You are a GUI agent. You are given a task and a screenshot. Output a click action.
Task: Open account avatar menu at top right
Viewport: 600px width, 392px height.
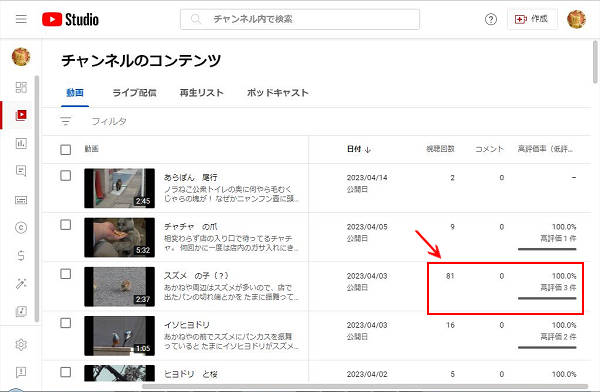tap(576, 19)
